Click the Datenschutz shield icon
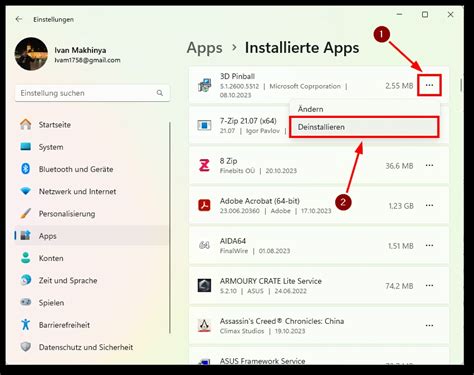Image resolution: width=474 pixels, height=375 pixels. (x=26, y=347)
